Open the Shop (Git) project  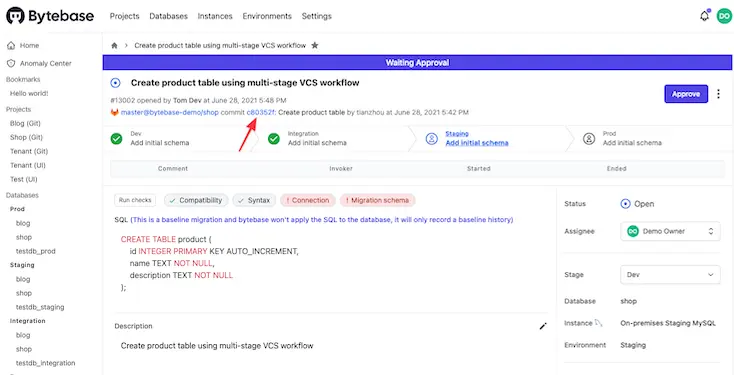[26, 137]
